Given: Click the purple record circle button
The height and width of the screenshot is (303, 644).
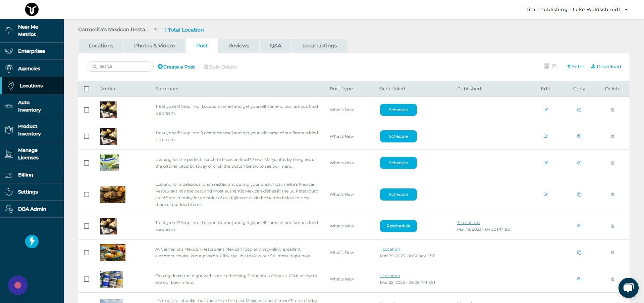Looking at the screenshot, I should coord(18,285).
